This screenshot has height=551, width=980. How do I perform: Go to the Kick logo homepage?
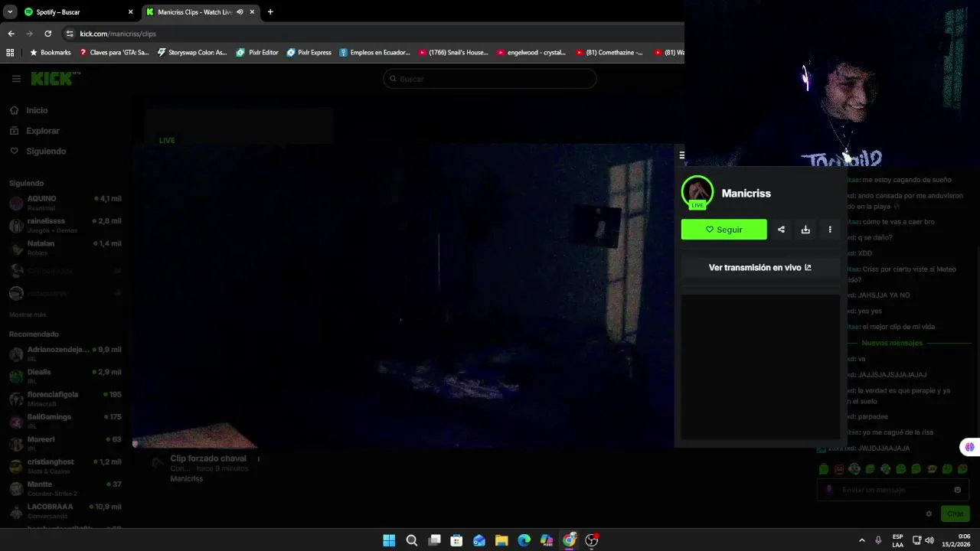click(x=54, y=78)
